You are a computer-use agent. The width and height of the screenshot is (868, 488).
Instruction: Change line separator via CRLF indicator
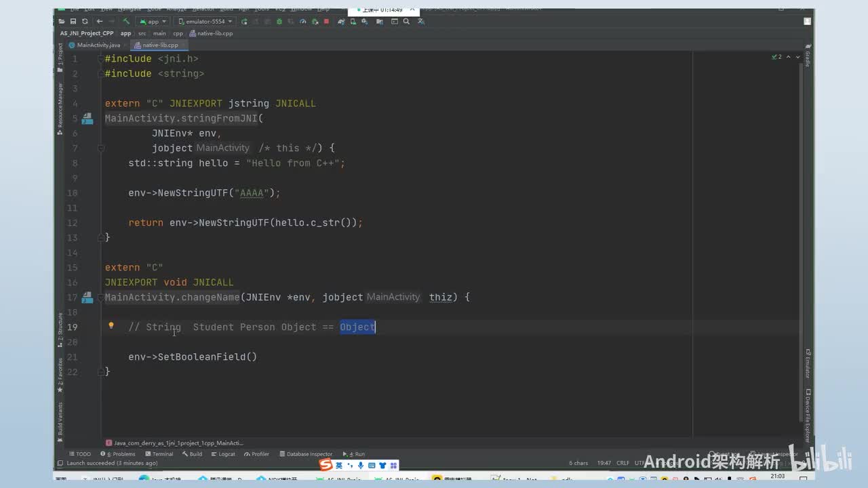click(623, 464)
